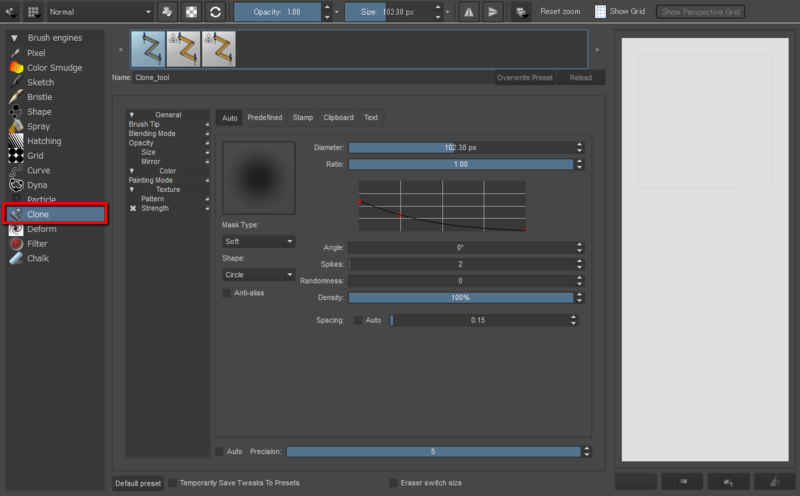Viewport: 800px width, 496px height.
Task: Adjust the Density slider
Action: click(461, 297)
